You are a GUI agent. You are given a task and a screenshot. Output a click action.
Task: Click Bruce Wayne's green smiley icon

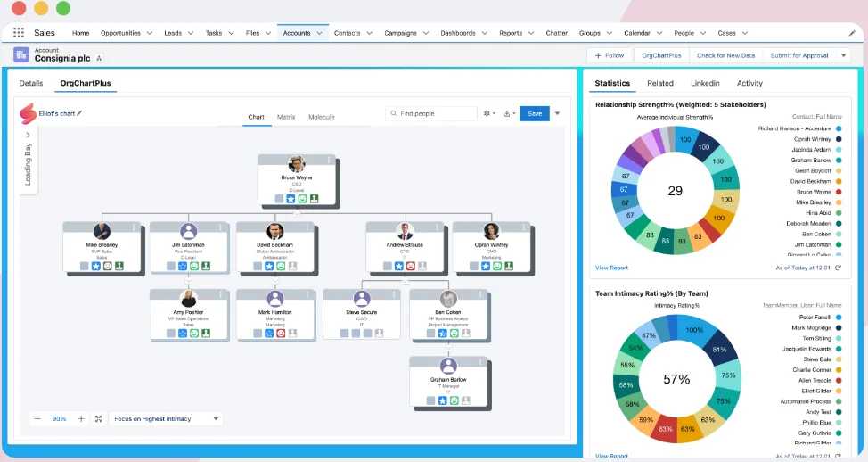302,198
